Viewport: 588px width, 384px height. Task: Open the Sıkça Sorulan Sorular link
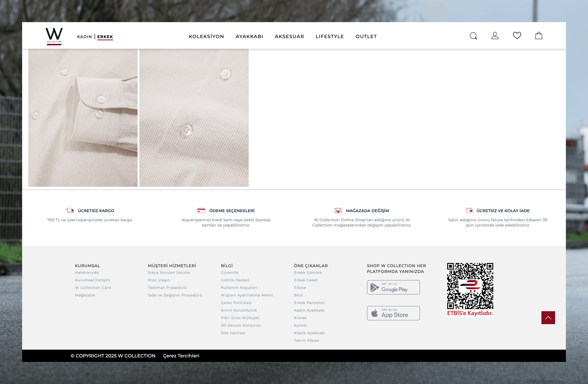coord(169,272)
